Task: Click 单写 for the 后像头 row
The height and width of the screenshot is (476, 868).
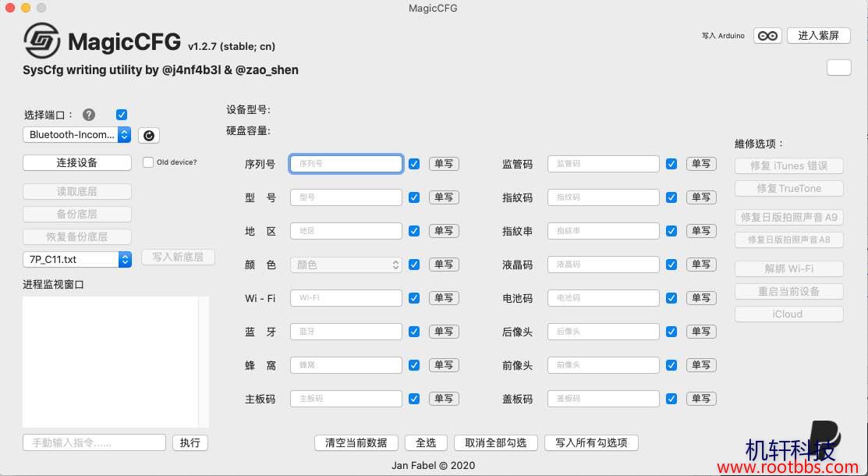Action: pos(701,332)
